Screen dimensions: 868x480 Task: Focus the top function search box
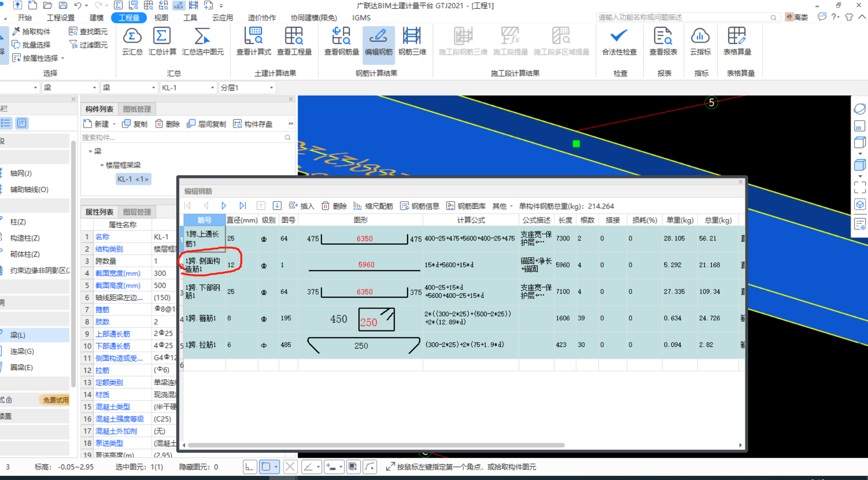coord(687,17)
